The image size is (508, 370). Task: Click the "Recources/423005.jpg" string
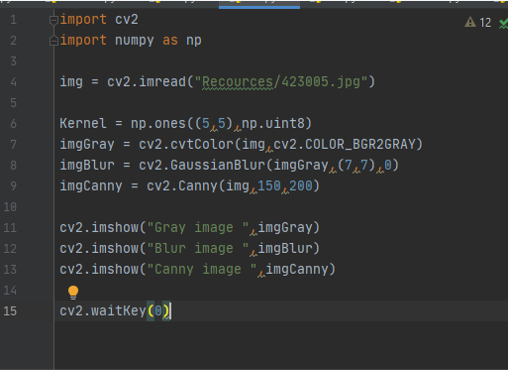[281, 82]
